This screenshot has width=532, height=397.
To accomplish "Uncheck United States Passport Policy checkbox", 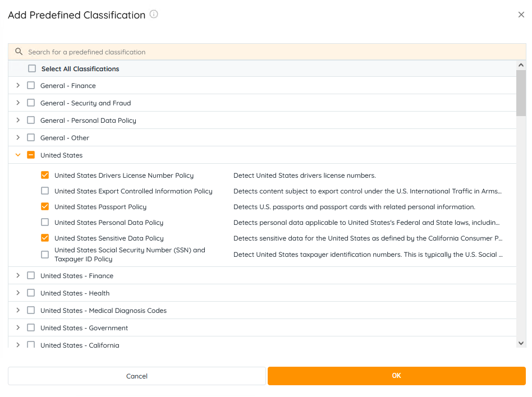I will pos(45,207).
